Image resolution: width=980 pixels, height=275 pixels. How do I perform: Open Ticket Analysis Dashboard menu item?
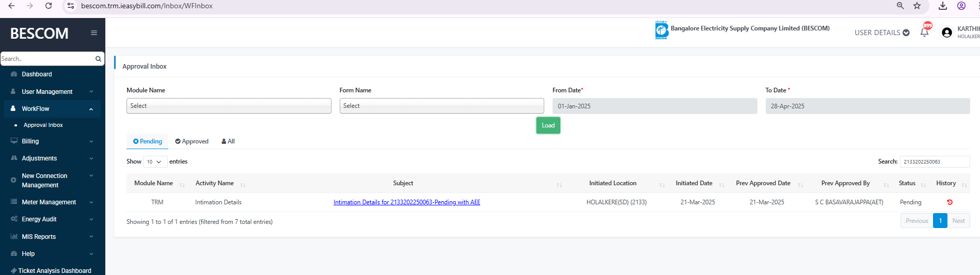point(55,270)
